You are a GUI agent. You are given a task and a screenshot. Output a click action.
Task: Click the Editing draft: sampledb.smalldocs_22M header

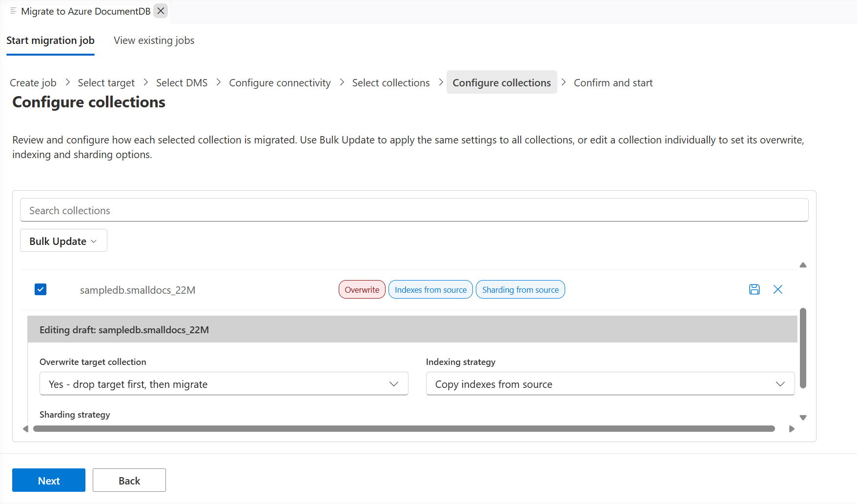pyautogui.click(x=412, y=329)
